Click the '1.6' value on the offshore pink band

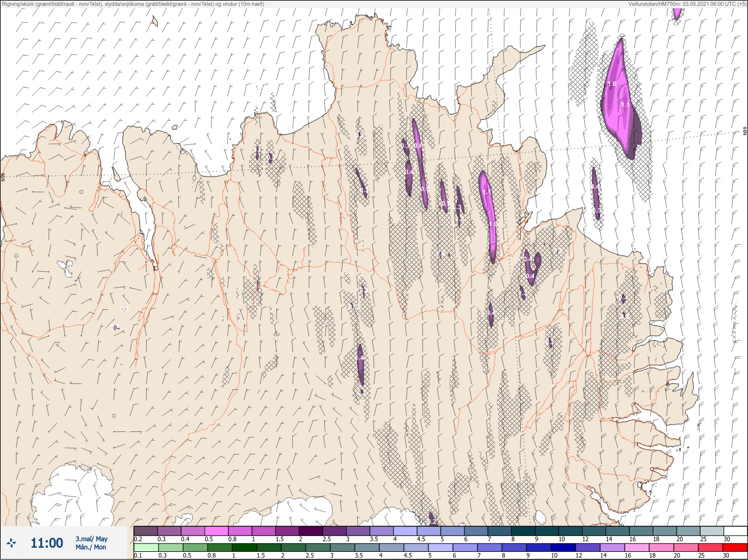[612, 84]
